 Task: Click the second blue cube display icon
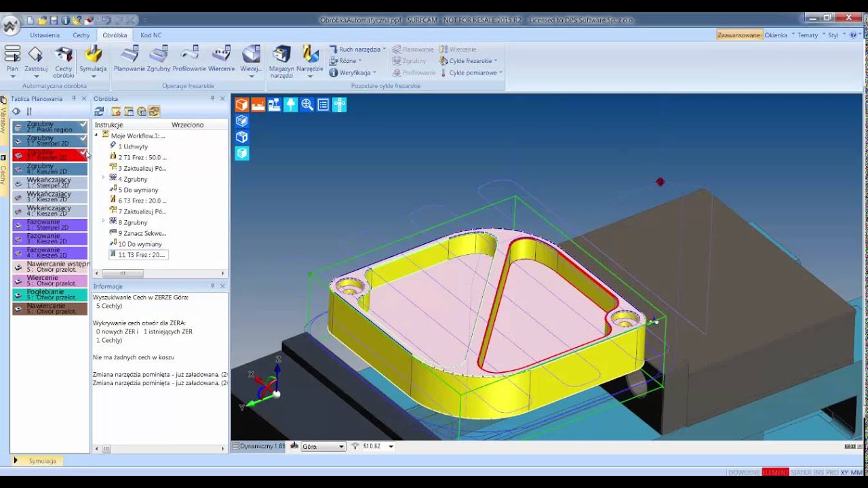click(x=242, y=137)
